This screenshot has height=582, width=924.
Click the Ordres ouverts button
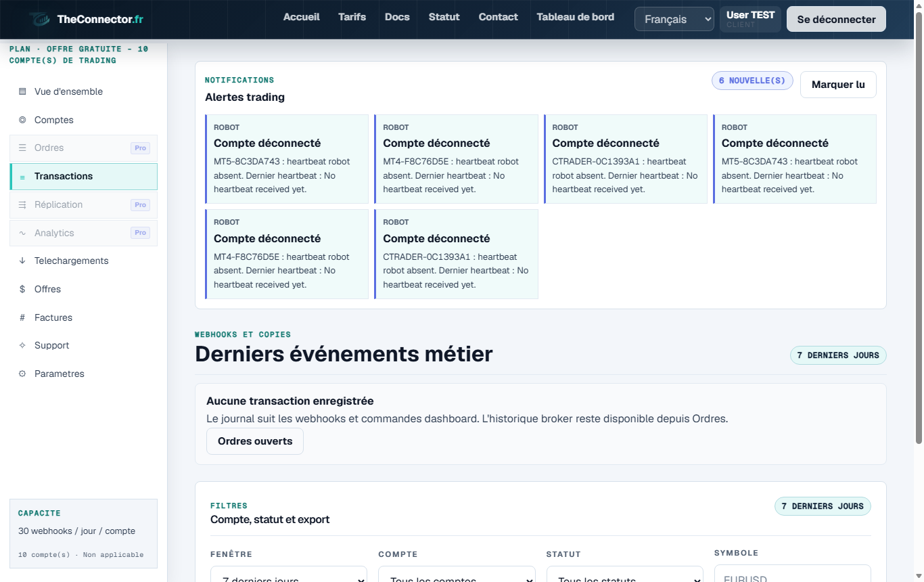pyautogui.click(x=255, y=441)
